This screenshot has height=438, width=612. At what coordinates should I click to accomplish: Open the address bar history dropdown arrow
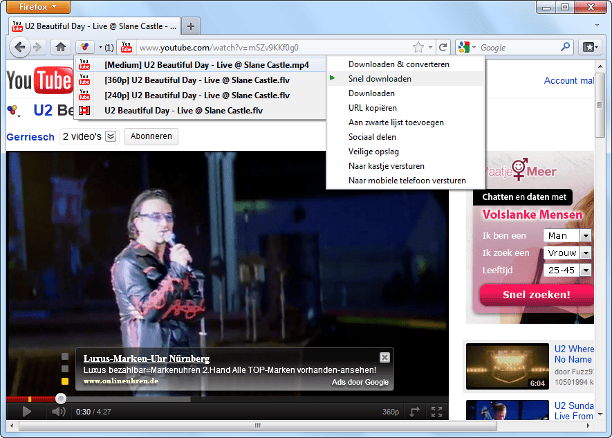pyautogui.click(x=430, y=48)
